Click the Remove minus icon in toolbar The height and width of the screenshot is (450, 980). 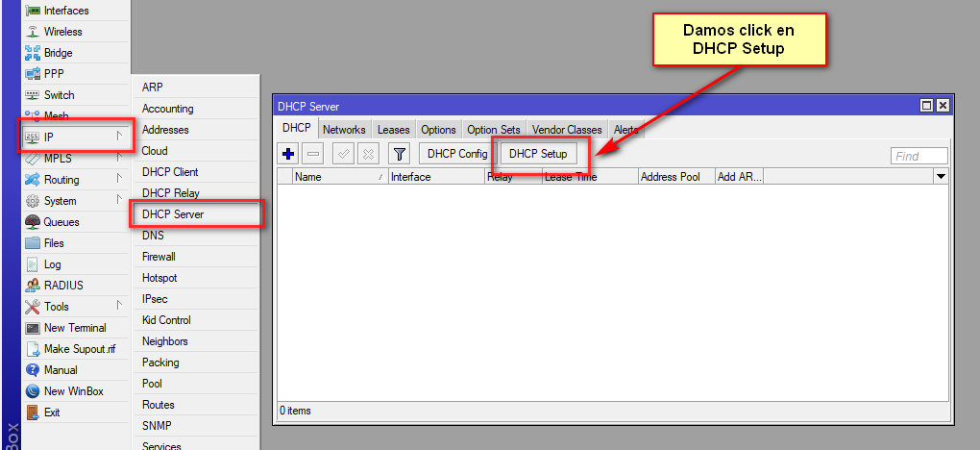(313, 154)
